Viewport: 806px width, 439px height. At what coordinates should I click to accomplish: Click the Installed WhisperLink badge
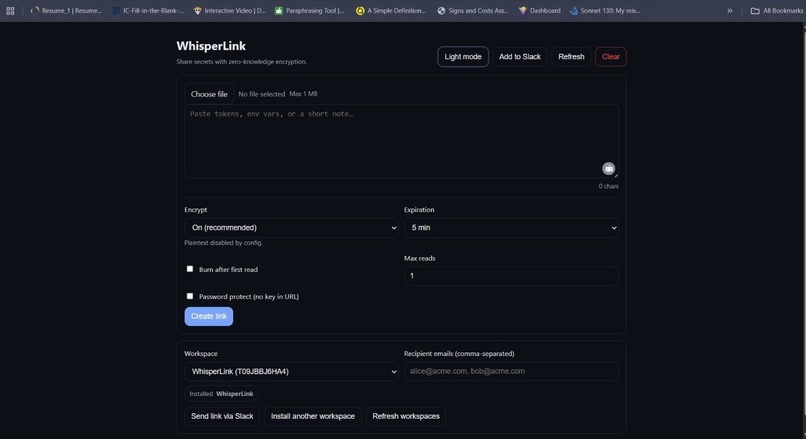221,394
